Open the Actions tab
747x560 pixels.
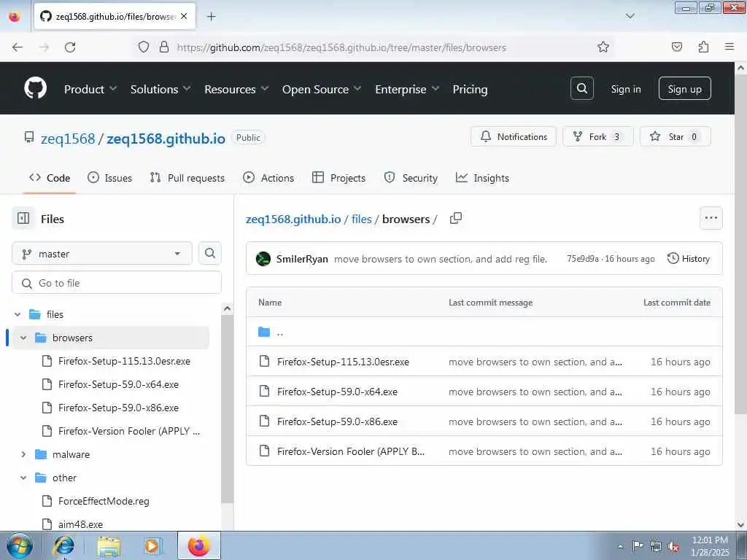[268, 178]
